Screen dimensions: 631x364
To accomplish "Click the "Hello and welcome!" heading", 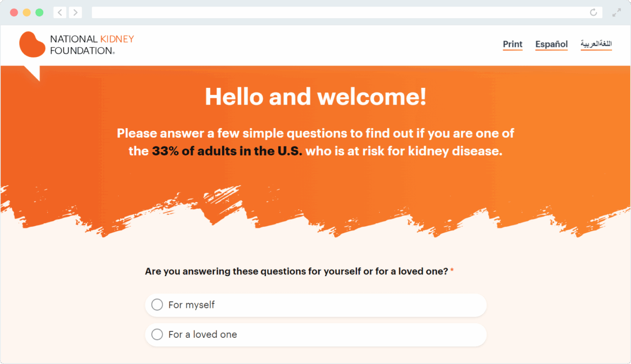I will pyautogui.click(x=315, y=97).
